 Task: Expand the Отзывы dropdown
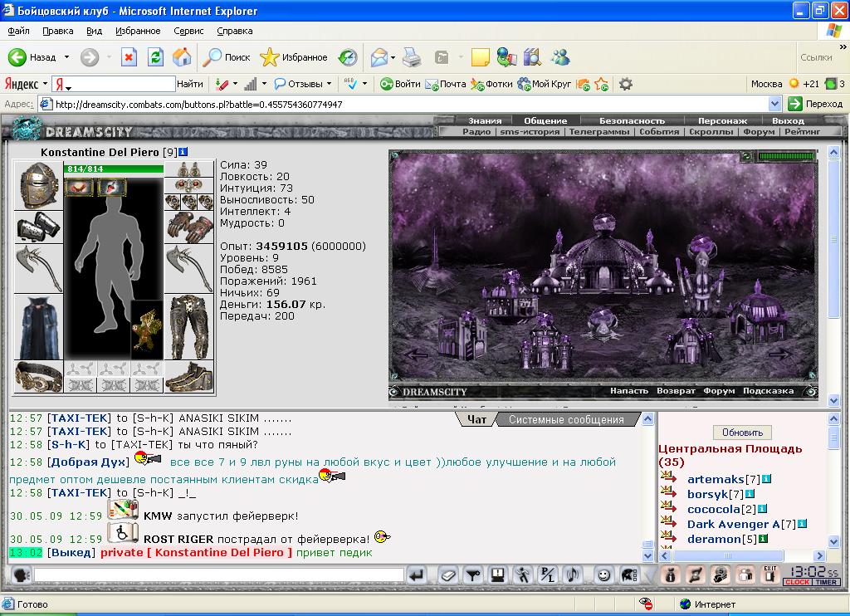[329, 84]
